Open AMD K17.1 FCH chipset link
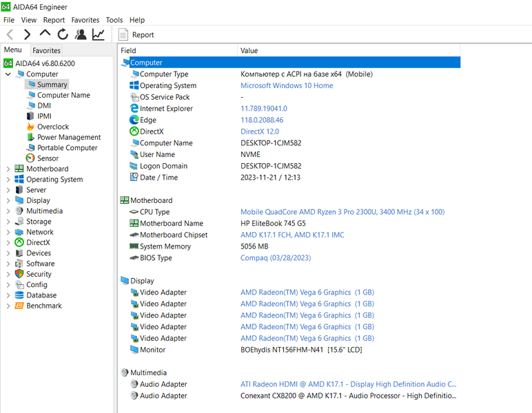The image size is (532, 413). pyautogui.click(x=292, y=235)
